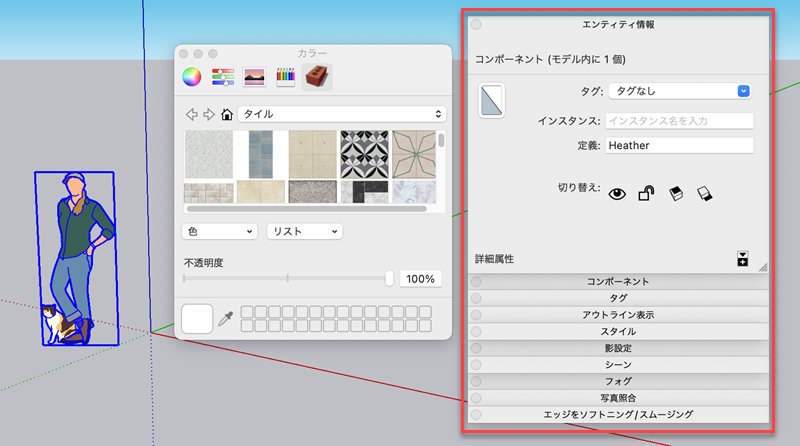Select the image palettes picker
The image size is (800, 446).
tap(255, 75)
